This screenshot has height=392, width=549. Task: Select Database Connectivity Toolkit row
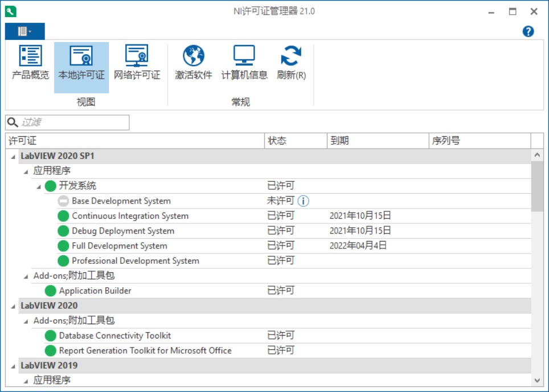288,336
